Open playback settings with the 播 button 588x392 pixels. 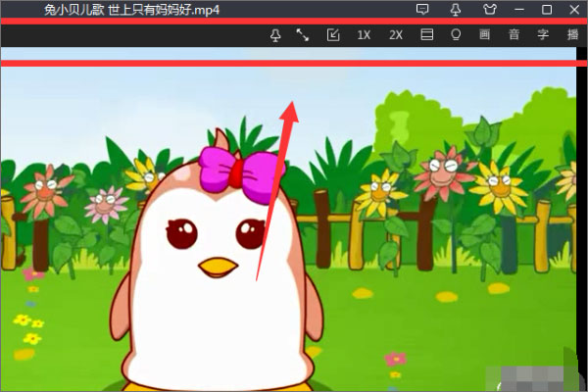tap(572, 35)
